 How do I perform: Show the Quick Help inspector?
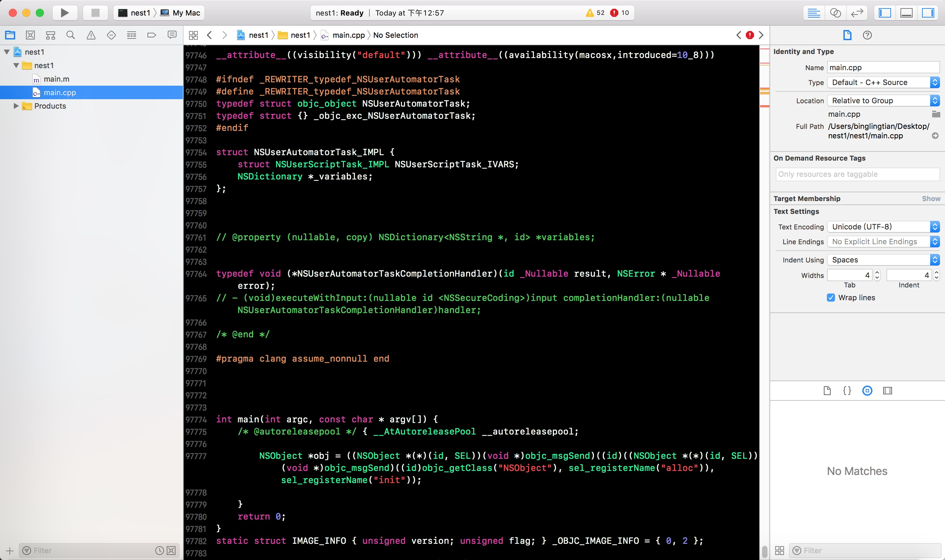pos(867,35)
